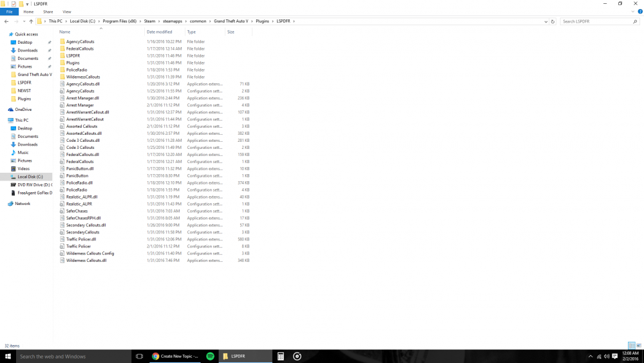Select the PoliceRadio folder icon
This screenshot has width=644, height=363.
tap(62, 70)
